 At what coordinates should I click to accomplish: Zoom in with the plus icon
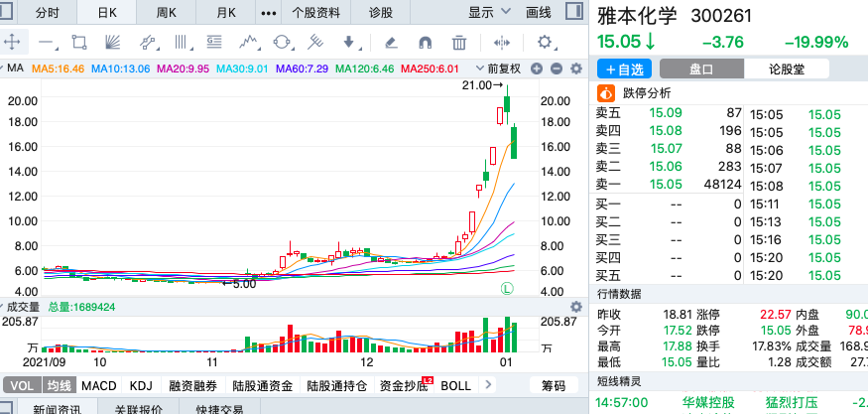[x=537, y=69]
